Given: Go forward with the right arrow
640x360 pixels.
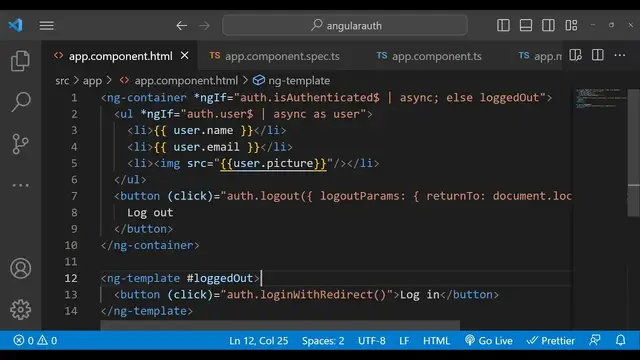Looking at the screenshot, I should click(204, 26).
